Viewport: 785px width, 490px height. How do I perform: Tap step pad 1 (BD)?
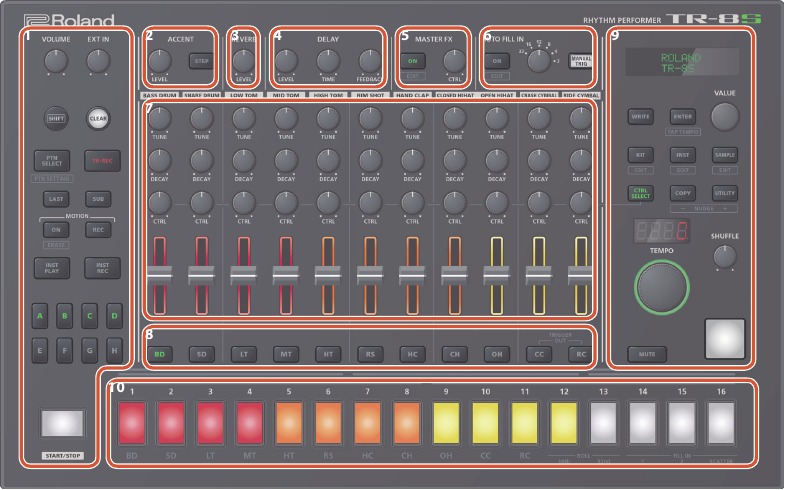(x=132, y=423)
